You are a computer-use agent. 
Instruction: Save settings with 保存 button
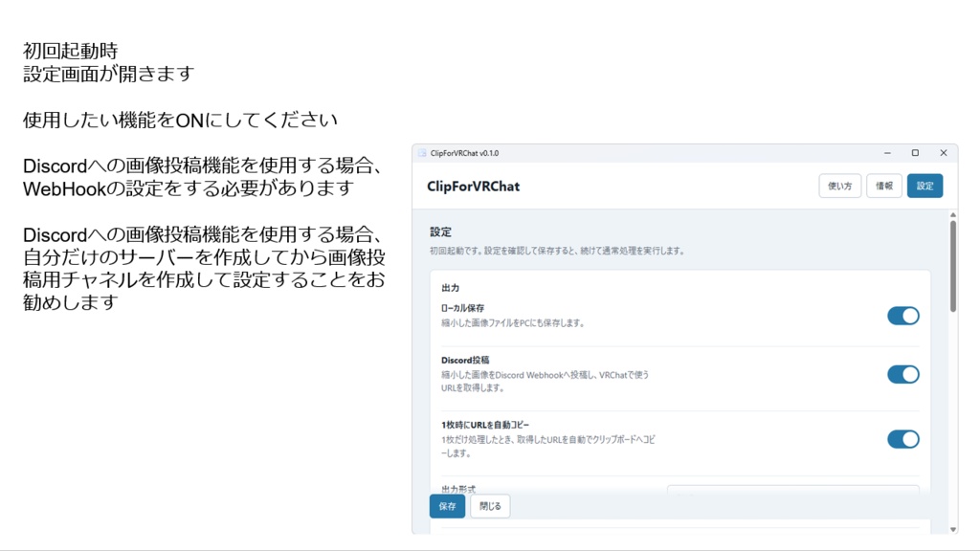click(x=447, y=506)
